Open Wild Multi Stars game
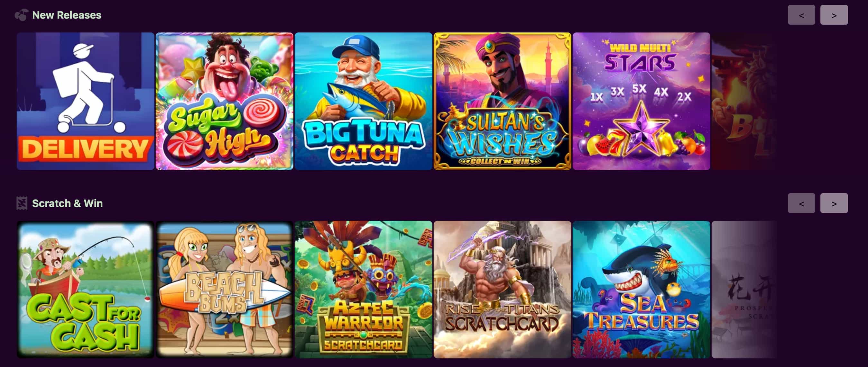868x367 pixels. pyautogui.click(x=641, y=101)
